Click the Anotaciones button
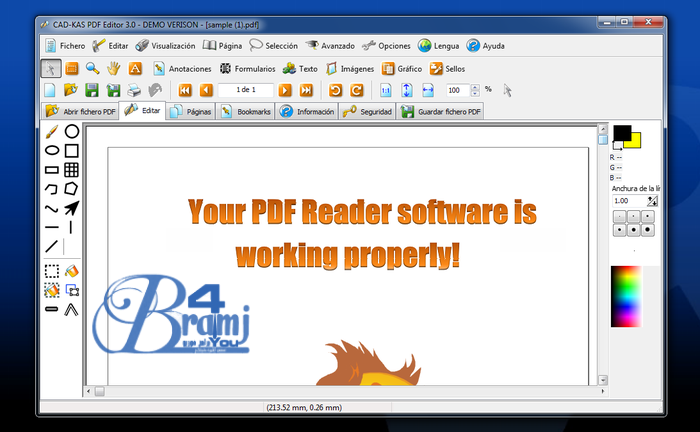700x432 pixels. click(x=182, y=69)
